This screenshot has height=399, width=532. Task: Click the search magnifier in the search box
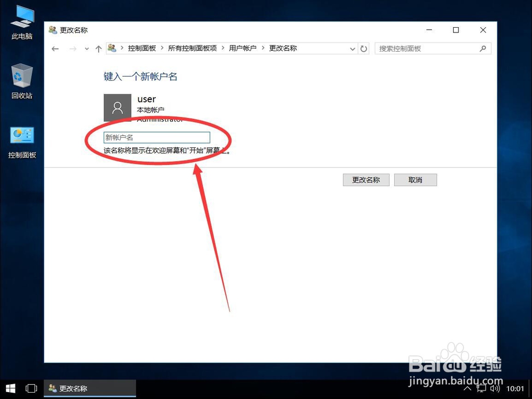click(483, 48)
